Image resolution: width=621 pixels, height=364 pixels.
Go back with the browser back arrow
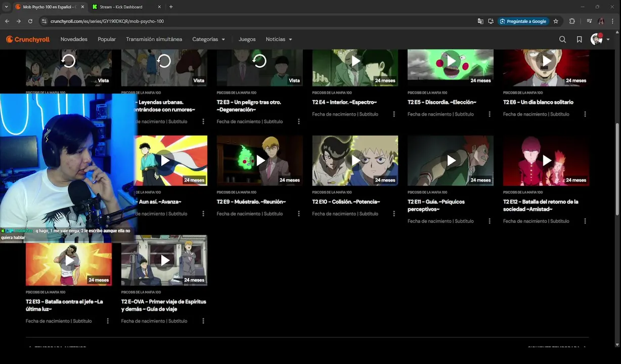[7, 21]
